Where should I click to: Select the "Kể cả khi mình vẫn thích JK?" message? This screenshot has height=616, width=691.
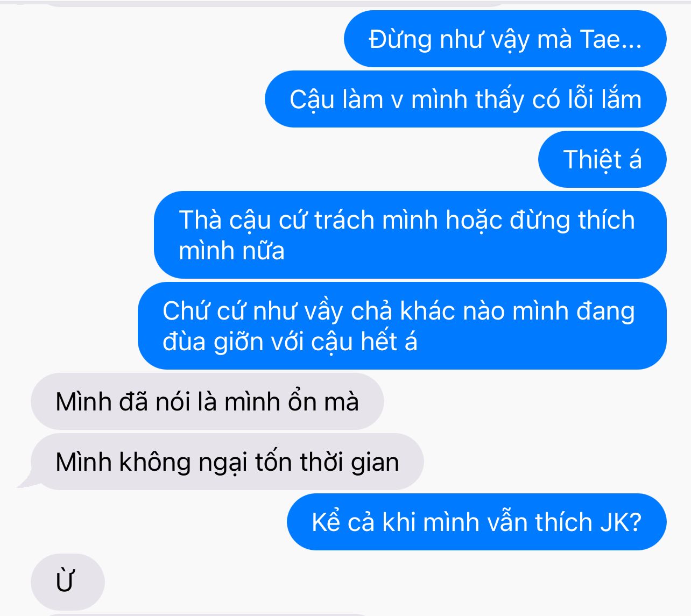[476, 522]
